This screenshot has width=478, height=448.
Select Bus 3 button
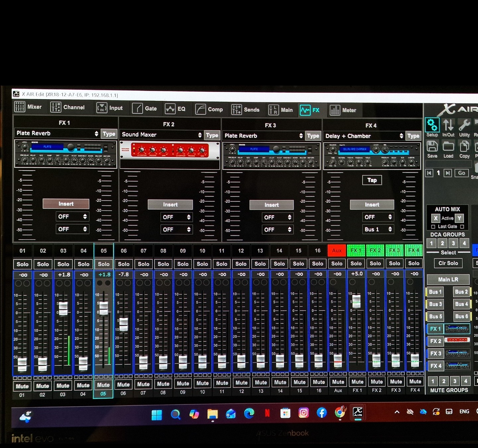coord(435,304)
